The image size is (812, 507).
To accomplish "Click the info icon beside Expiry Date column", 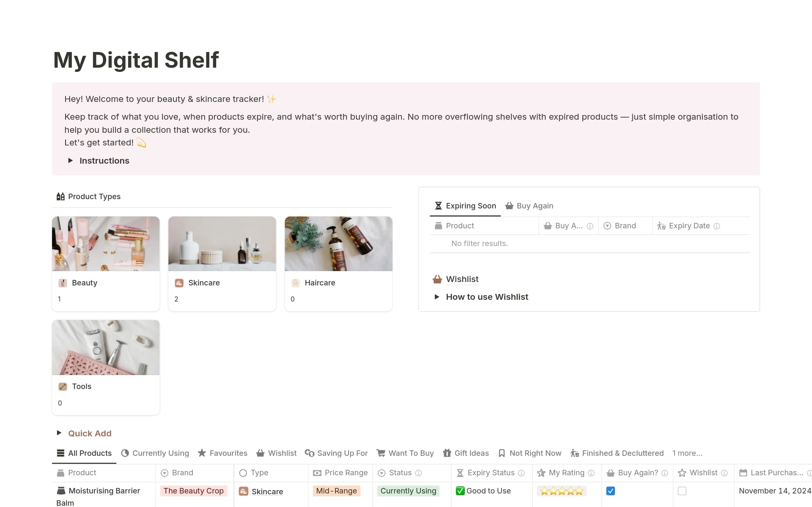I will click(717, 226).
